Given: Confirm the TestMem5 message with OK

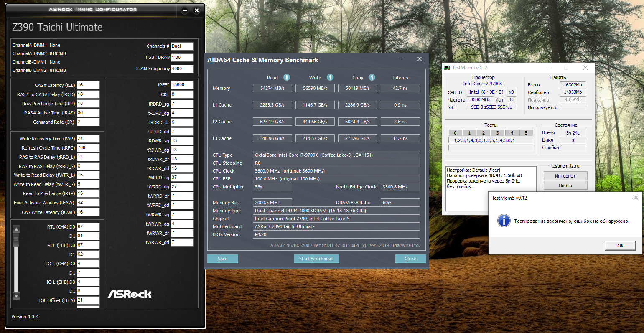Looking at the screenshot, I should 620,246.
